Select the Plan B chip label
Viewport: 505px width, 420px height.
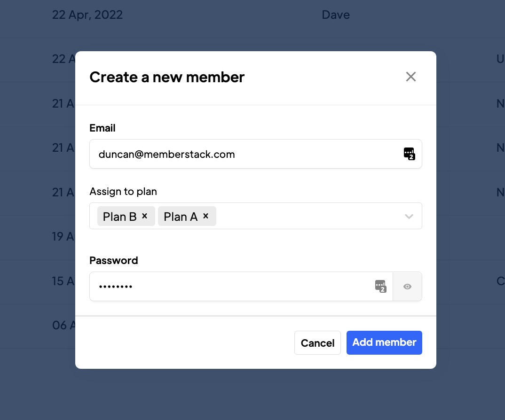pos(120,217)
